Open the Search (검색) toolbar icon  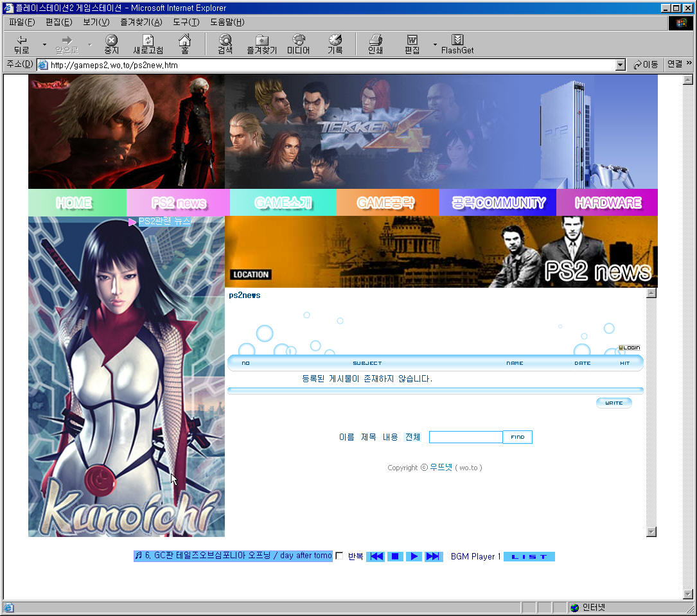coord(225,44)
